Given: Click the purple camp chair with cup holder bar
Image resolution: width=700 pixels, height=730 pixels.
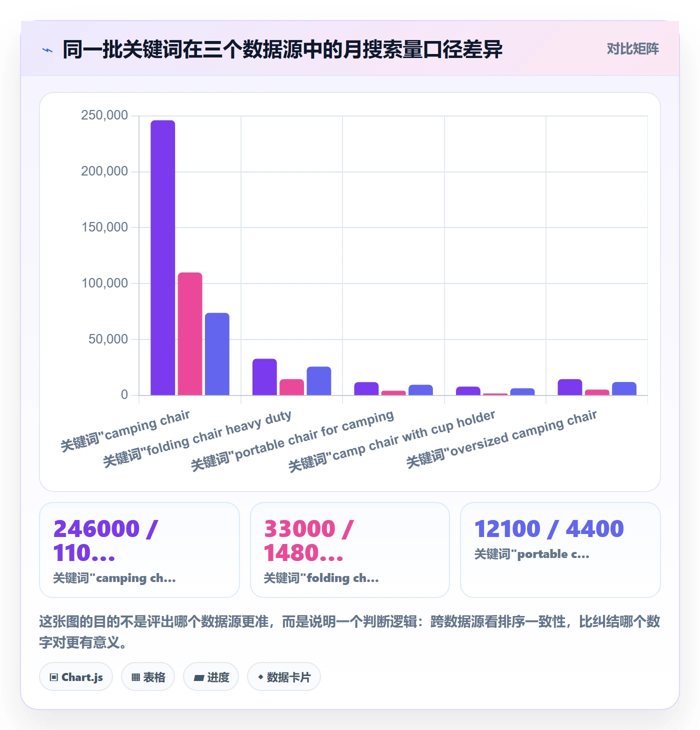Looking at the screenshot, I should tap(468, 391).
